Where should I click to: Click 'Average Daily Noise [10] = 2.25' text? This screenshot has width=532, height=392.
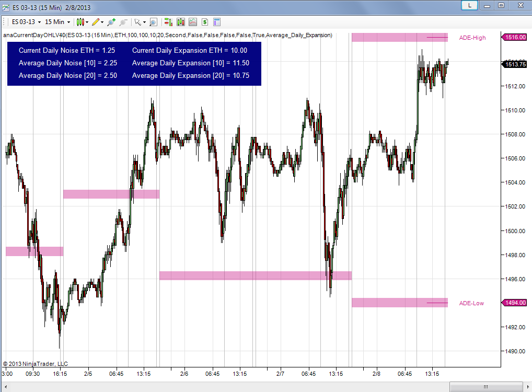click(68, 63)
